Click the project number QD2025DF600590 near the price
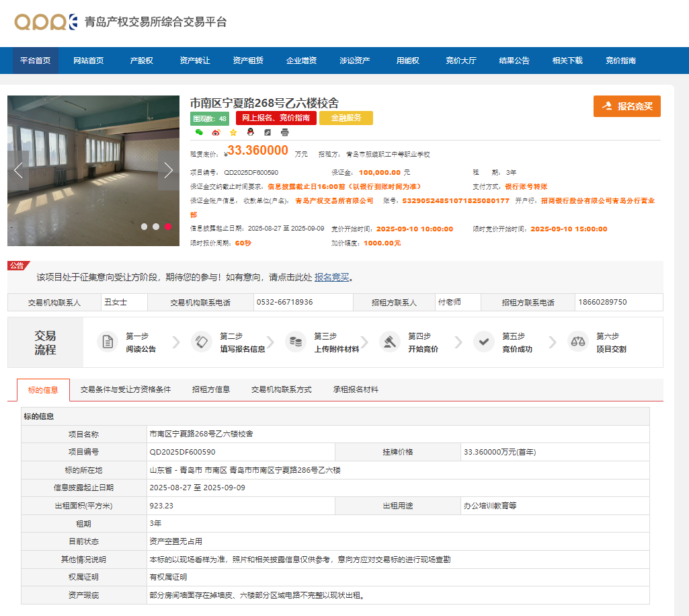 [x=251, y=172]
